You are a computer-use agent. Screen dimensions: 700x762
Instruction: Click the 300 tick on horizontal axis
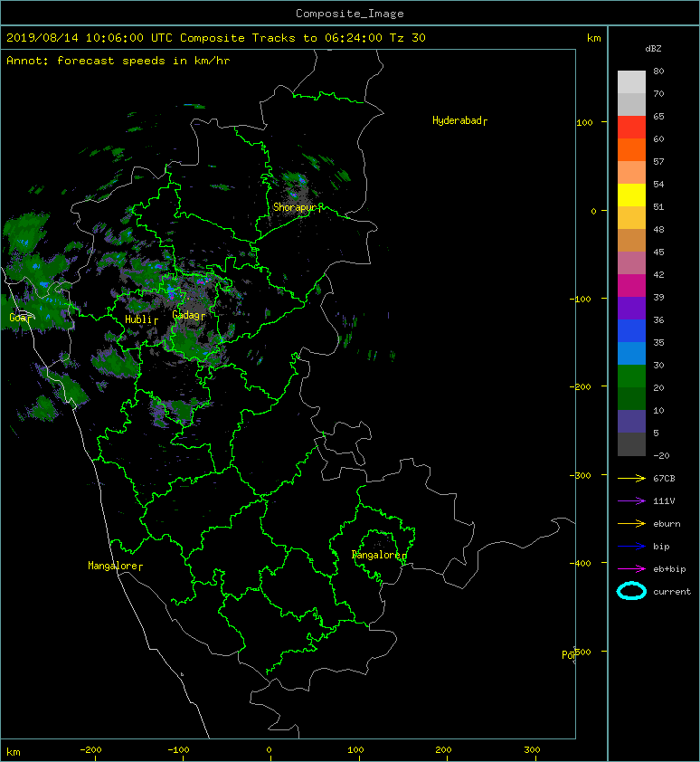(532, 750)
